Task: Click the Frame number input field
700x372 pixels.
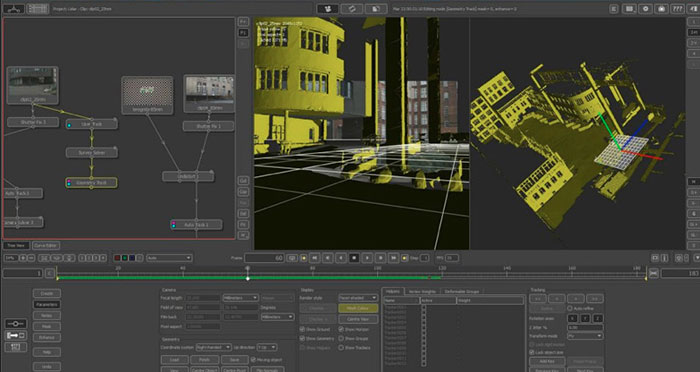Action: point(264,258)
